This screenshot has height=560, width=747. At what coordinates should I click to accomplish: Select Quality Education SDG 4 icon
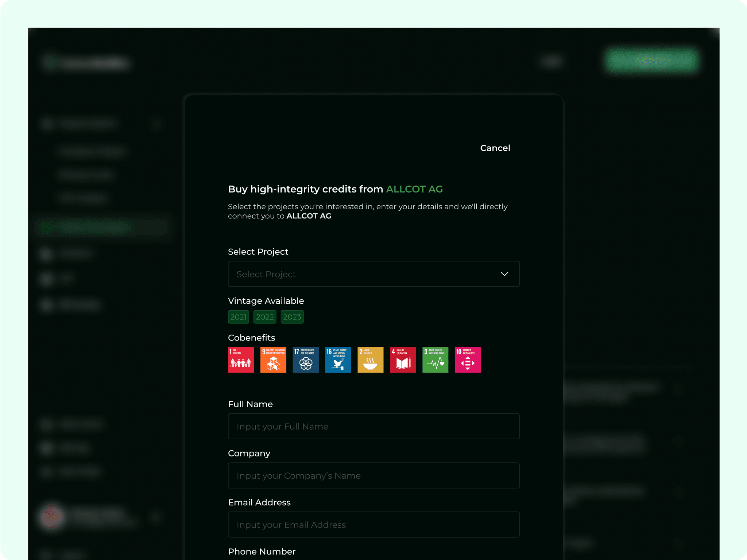pos(403,359)
